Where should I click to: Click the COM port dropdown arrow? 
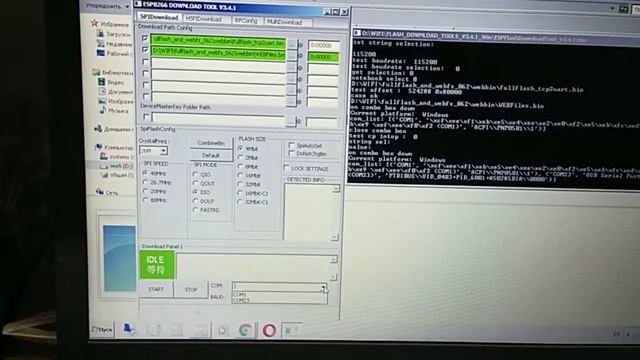323,287
